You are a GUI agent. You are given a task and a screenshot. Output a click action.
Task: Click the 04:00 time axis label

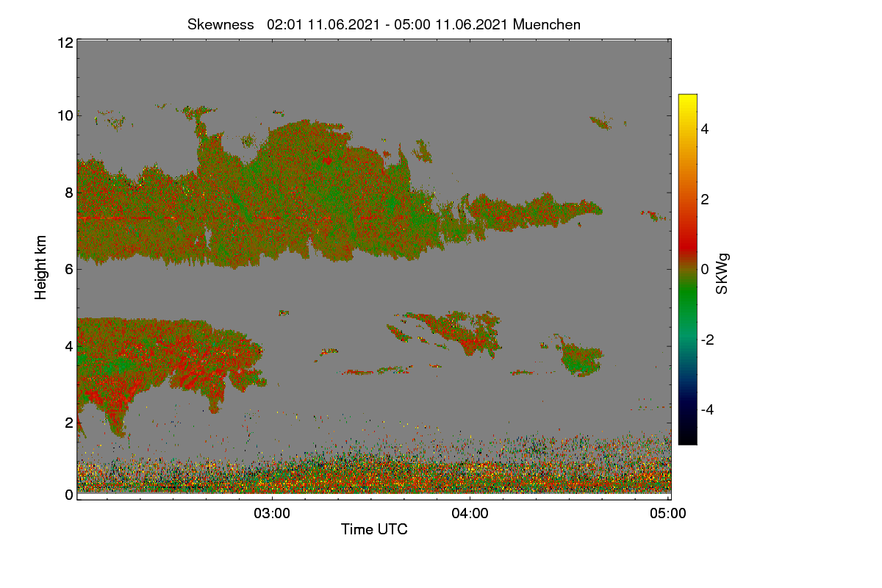[x=470, y=514]
